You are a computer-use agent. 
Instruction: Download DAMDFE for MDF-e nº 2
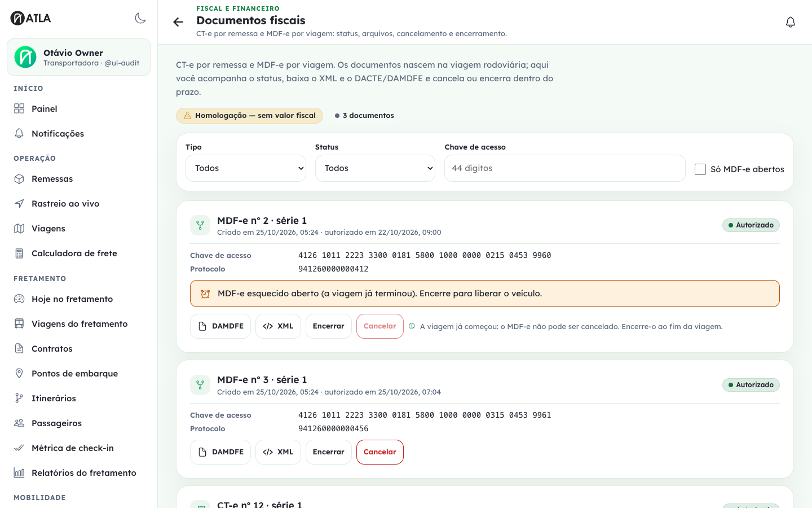[220, 326]
